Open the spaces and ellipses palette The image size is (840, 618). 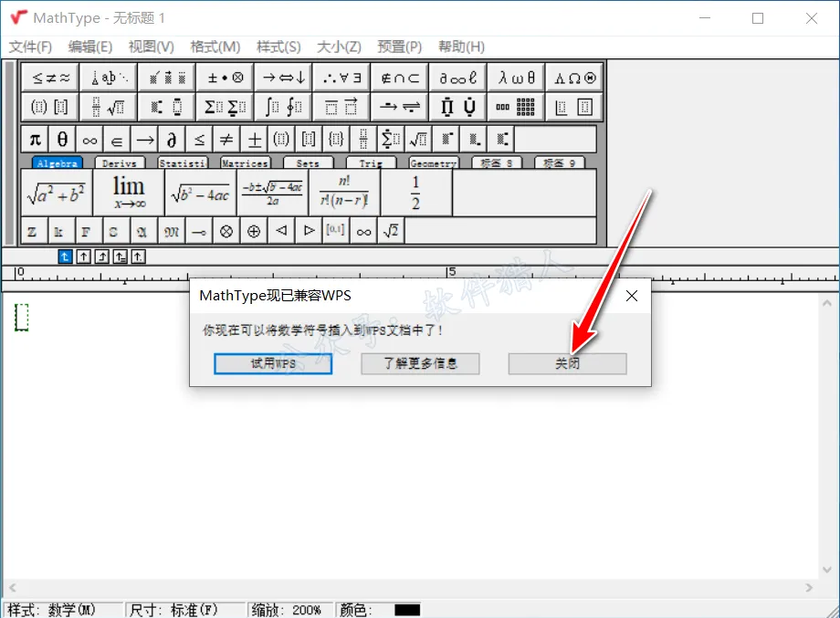pos(109,79)
